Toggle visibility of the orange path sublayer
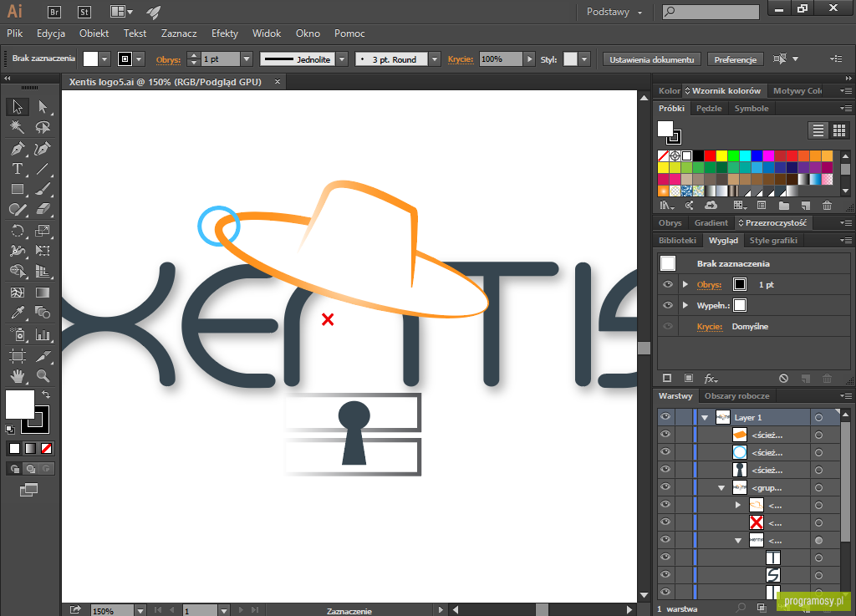The image size is (856, 616). (x=665, y=435)
